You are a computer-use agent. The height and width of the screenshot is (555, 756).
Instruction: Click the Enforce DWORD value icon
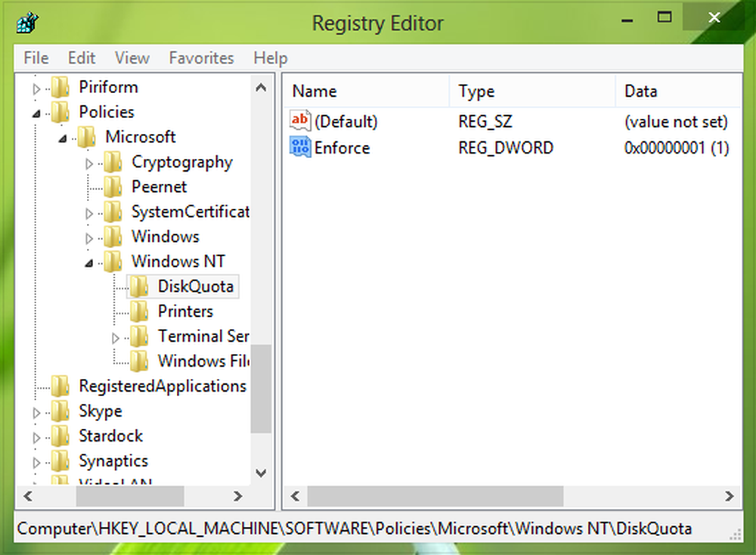[300, 147]
